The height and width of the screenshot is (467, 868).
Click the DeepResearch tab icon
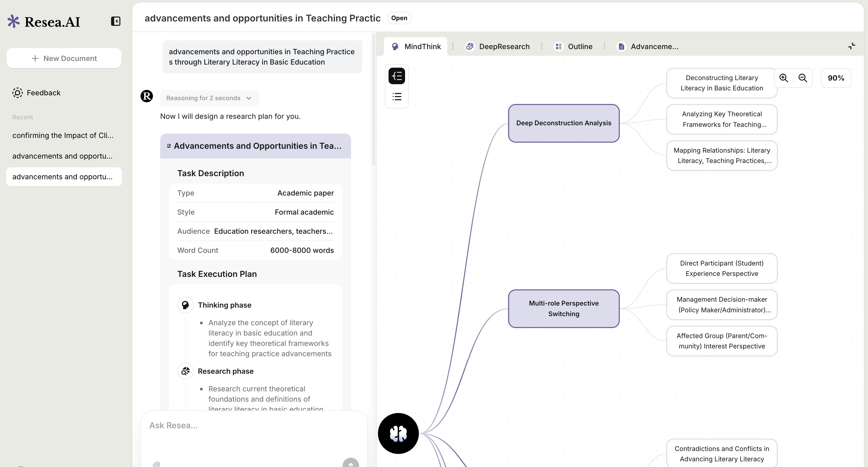tap(470, 46)
